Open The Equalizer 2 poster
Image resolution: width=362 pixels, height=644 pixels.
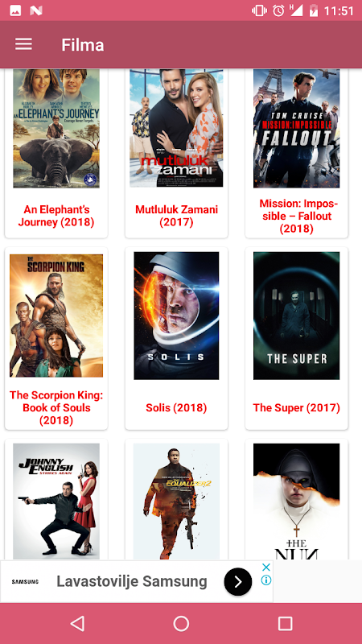click(176, 501)
